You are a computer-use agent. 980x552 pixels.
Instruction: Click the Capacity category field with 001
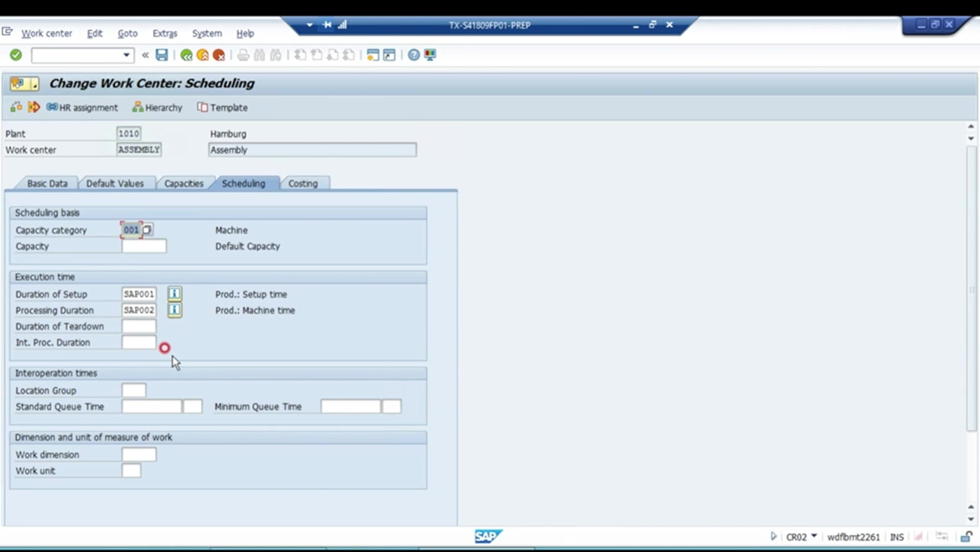[x=131, y=230]
